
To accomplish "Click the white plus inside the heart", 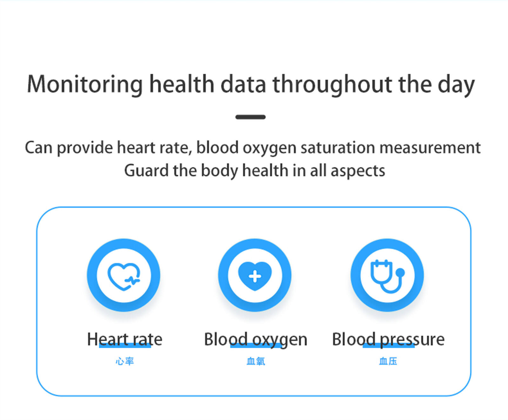I will [255, 276].
